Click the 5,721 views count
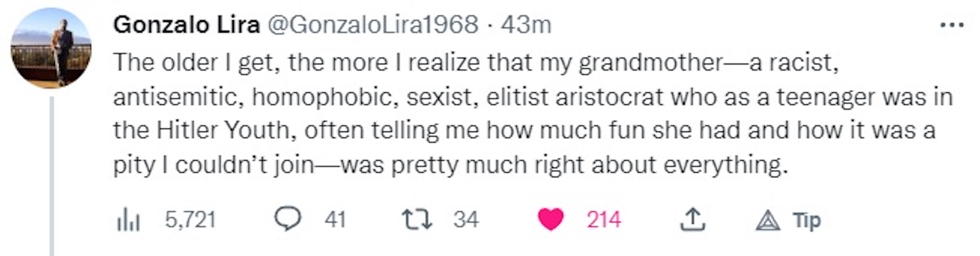 point(190,219)
